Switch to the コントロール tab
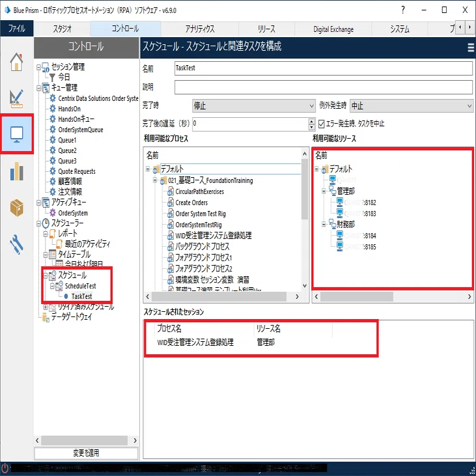 coord(126,29)
